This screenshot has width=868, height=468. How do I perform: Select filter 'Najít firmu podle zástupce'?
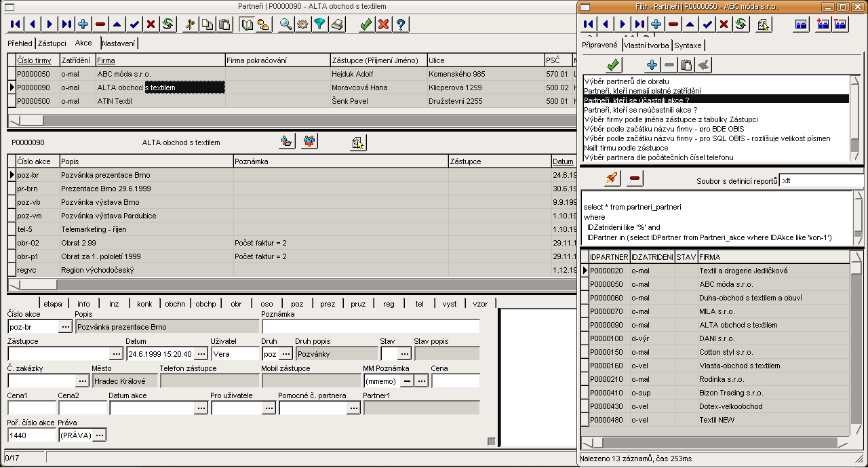626,148
